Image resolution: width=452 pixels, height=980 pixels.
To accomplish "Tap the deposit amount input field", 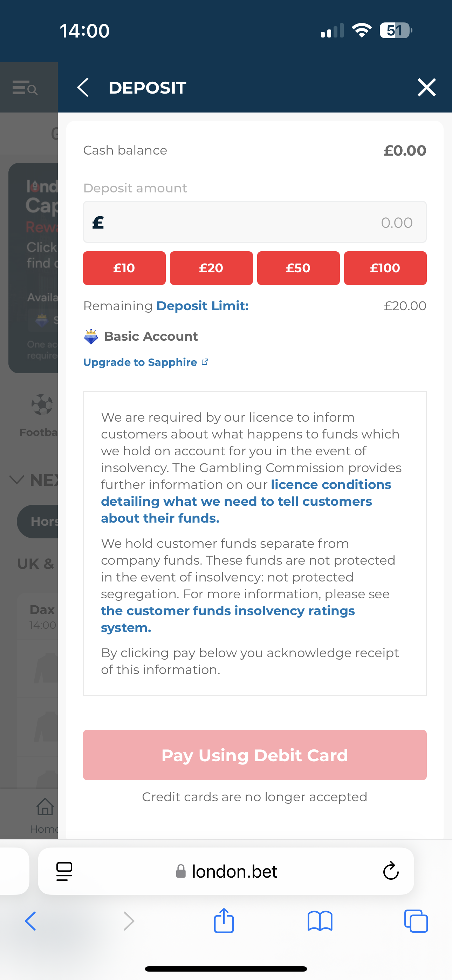I will [254, 222].
